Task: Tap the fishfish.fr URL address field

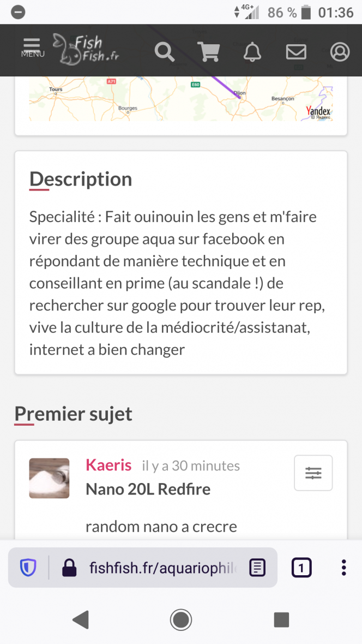Action: click(x=163, y=568)
